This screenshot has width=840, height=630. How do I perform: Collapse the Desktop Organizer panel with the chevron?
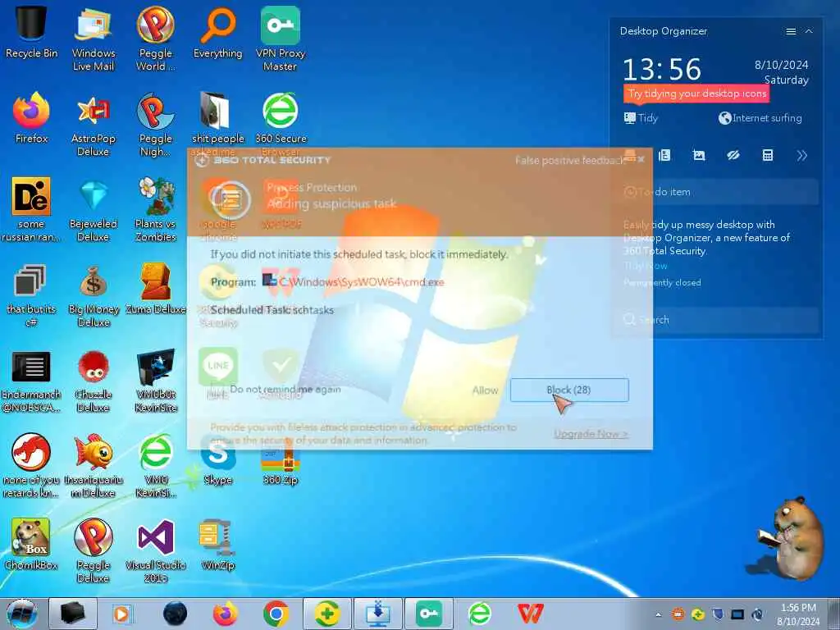pyautogui.click(x=809, y=32)
